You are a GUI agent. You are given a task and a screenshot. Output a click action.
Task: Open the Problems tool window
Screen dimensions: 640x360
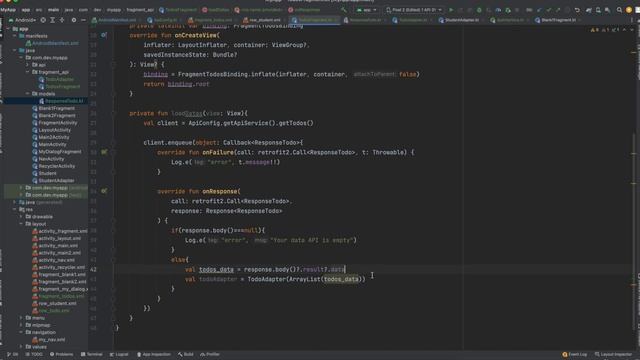pyautogui.click(x=62, y=354)
